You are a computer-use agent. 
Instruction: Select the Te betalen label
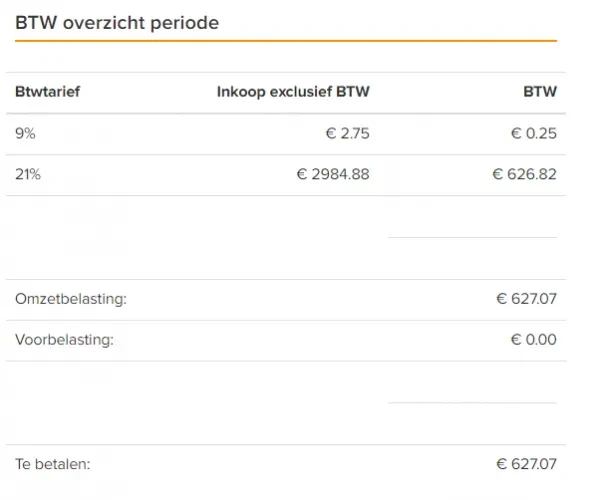(52, 464)
